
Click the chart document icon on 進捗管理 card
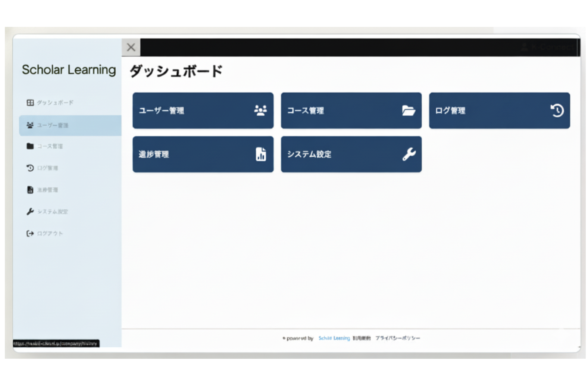[260, 154]
